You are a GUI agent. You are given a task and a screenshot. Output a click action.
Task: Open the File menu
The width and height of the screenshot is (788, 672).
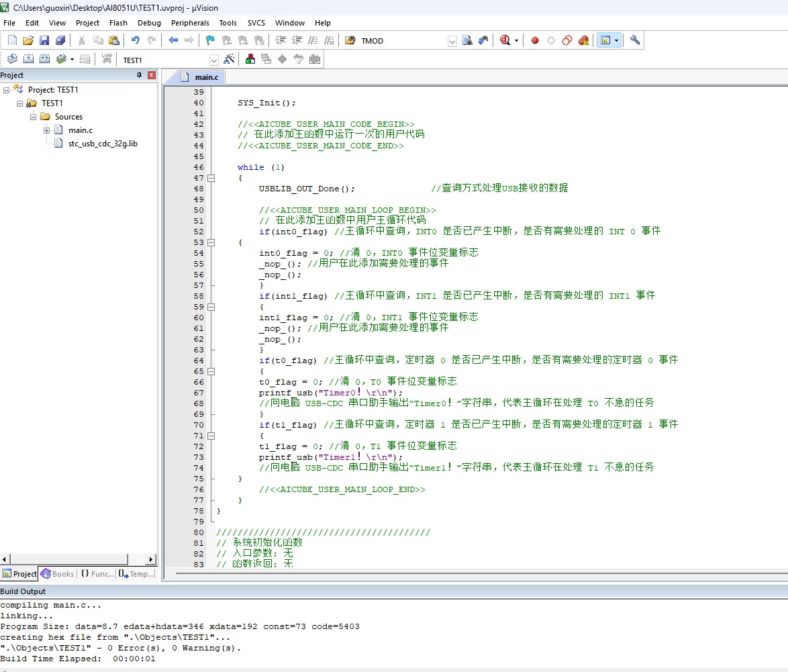tap(9, 23)
